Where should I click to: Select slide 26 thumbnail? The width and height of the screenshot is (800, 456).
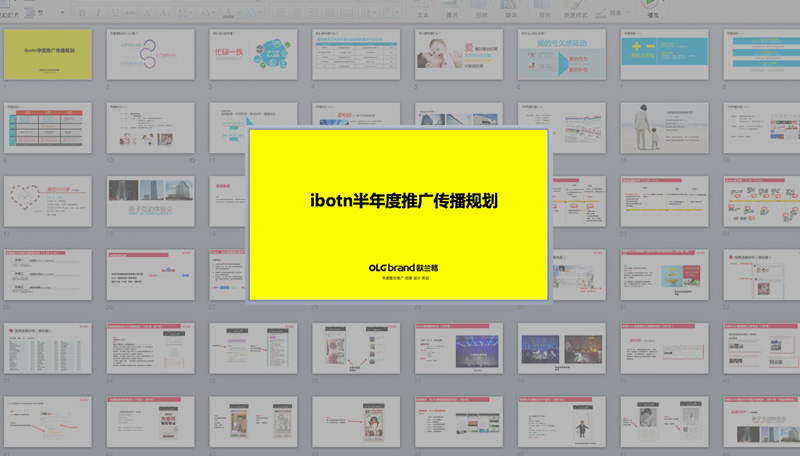[151, 274]
